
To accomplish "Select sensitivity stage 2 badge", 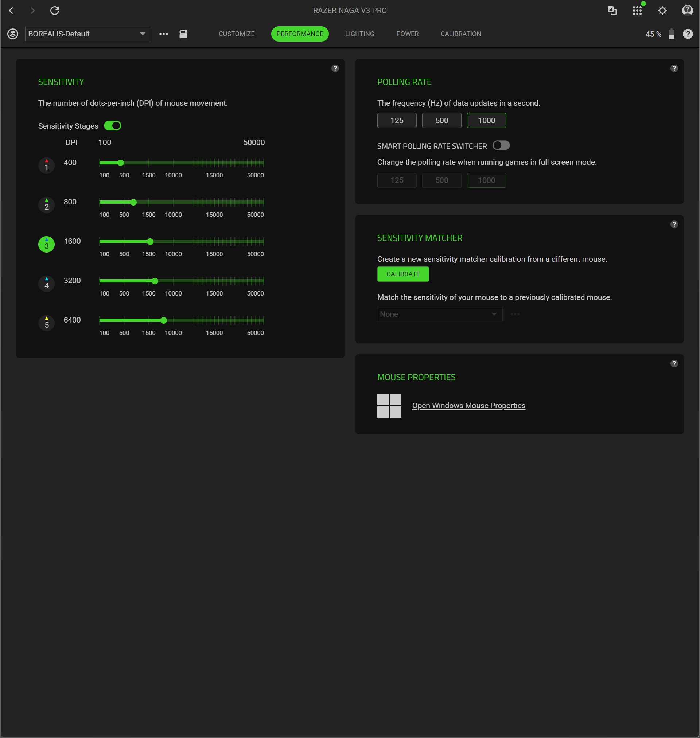I will point(47,205).
